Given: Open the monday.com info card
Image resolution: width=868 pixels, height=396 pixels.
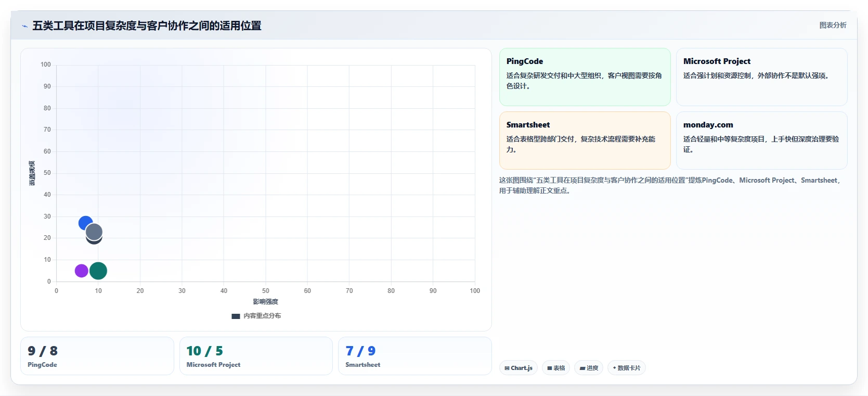Looking at the screenshot, I should coord(761,140).
